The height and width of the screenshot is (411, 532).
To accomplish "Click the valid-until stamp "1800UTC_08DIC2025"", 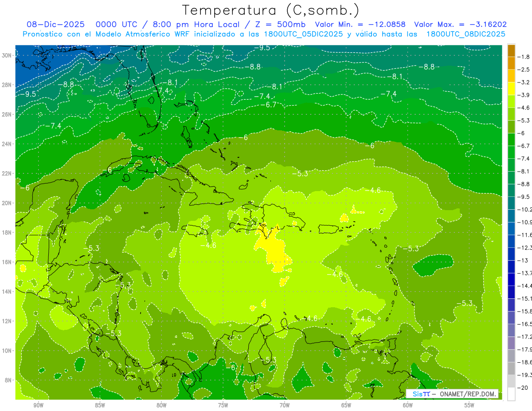I will coord(465,34).
